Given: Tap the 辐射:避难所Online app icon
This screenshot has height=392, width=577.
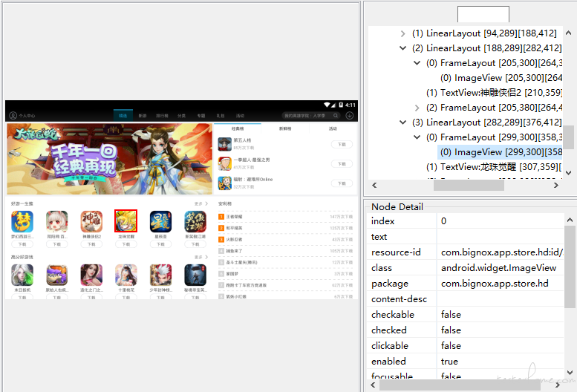Looking at the screenshot, I should tap(224, 183).
